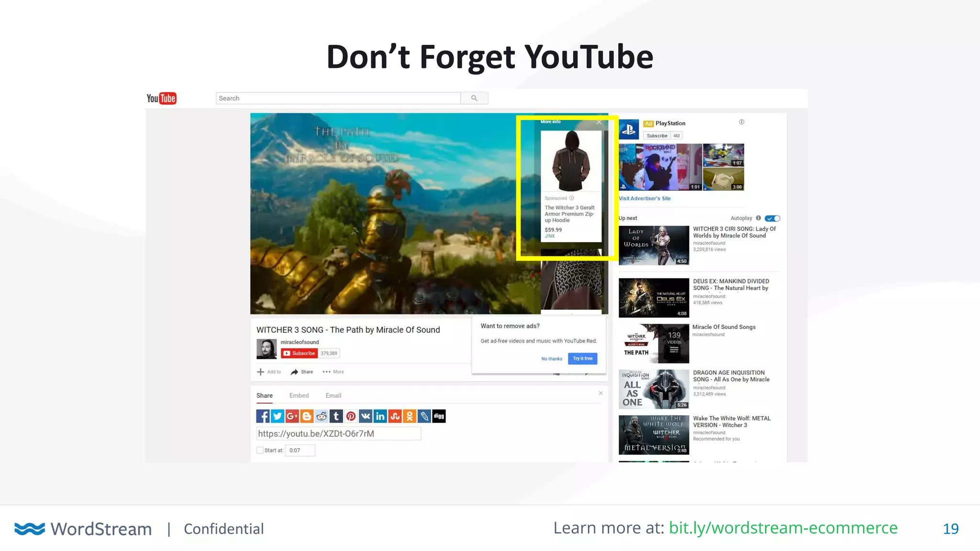Check the Start at checkbox
The image size is (980, 551).
(x=260, y=450)
